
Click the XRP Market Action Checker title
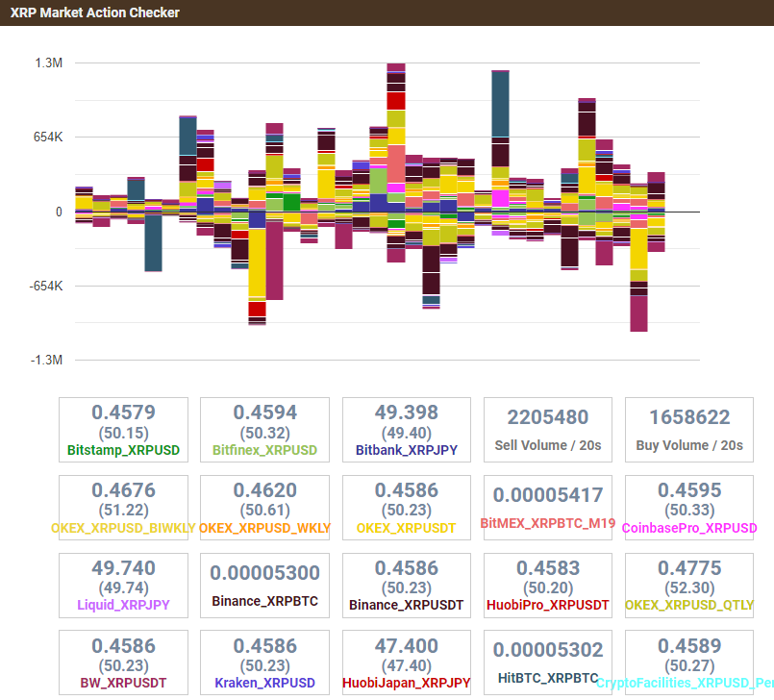pyautogui.click(x=95, y=12)
